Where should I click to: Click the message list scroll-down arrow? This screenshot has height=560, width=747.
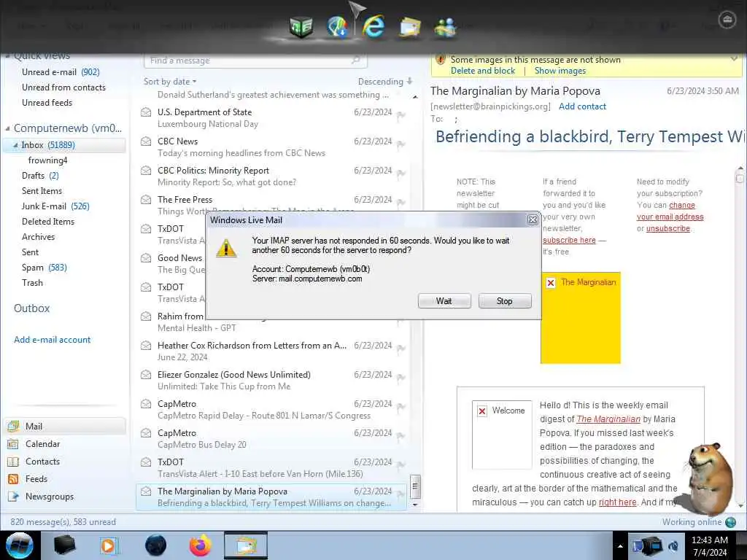(x=415, y=505)
